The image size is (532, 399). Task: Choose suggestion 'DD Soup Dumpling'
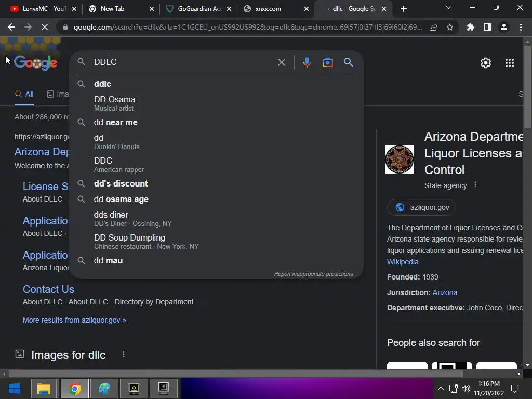[x=217, y=242]
